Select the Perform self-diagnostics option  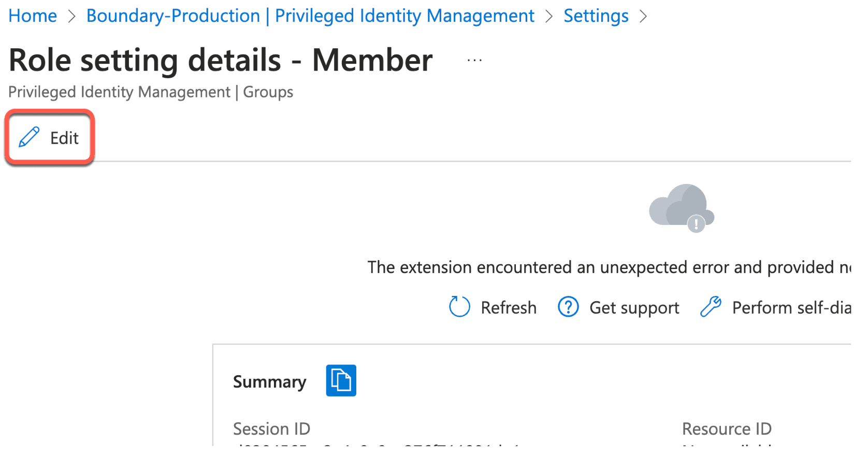[791, 308]
